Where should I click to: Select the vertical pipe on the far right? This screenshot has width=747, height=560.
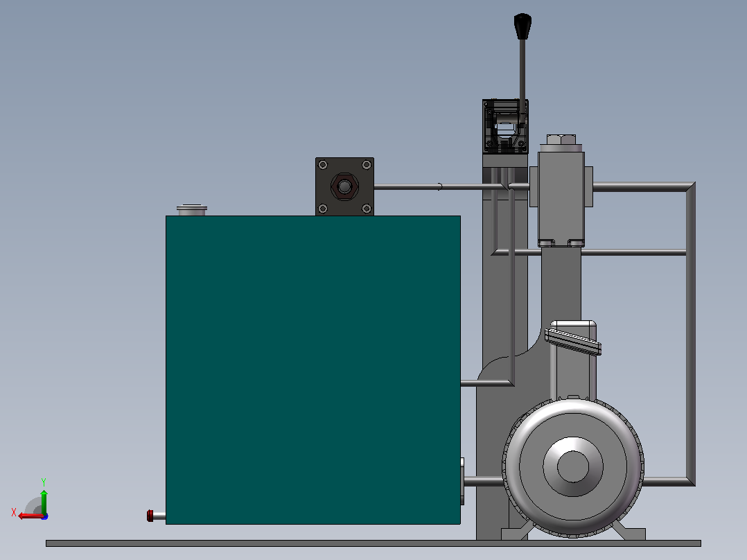click(690, 333)
